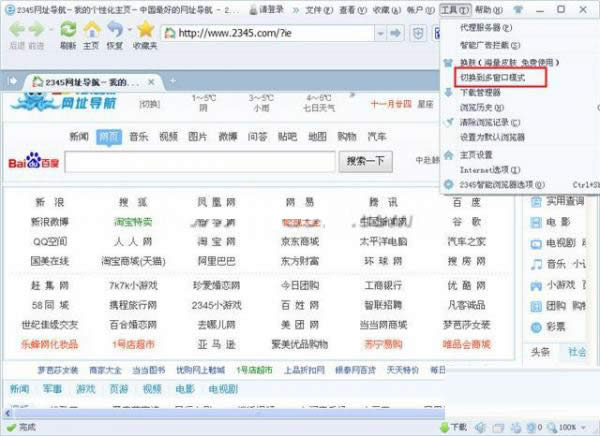Click the 团购 icon in the right sidebar
Image resolution: width=600 pixels, height=436 pixels.
click(x=536, y=306)
